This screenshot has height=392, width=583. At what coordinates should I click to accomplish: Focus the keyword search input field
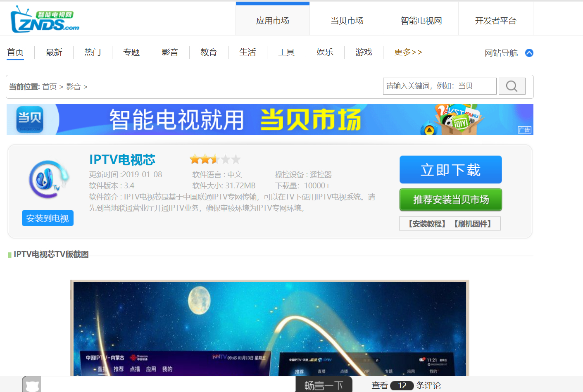(440, 86)
